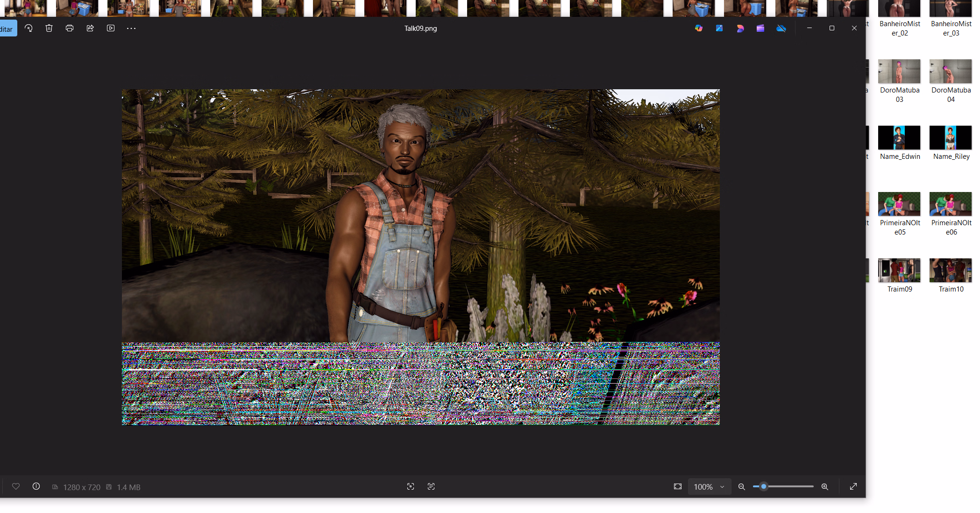This screenshot has width=980, height=513.
Task: Delete Talk09.png with the trash icon
Action: pyautogui.click(x=49, y=28)
